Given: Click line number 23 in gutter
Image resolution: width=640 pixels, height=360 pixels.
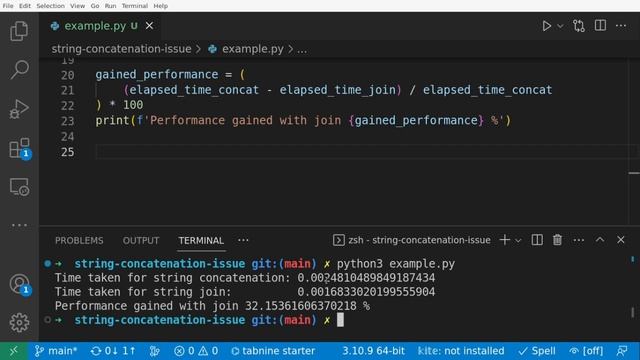Looking at the screenshot, I should point(67,121).
